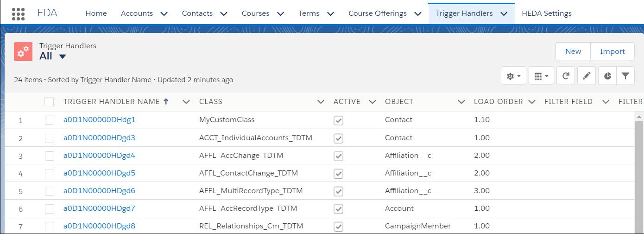Open the a0D1N00000HDgd3 record link
Viewport: 644px width, 234px height.
(x=99, y=138)
